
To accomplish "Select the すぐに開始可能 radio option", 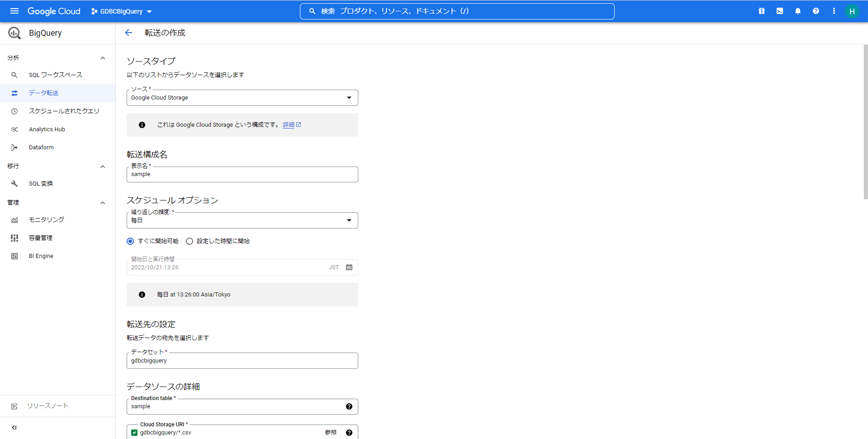I will 130,241.
